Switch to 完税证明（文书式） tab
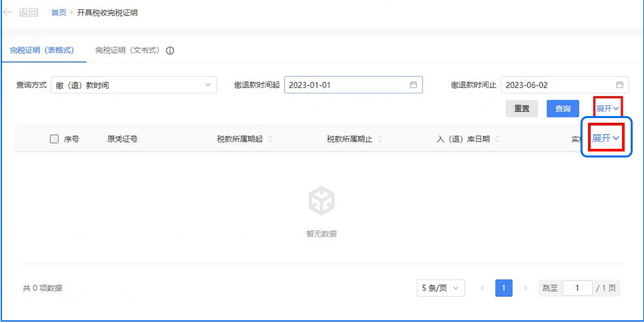This screenshot has height=323, width=644. click(127, 51)
